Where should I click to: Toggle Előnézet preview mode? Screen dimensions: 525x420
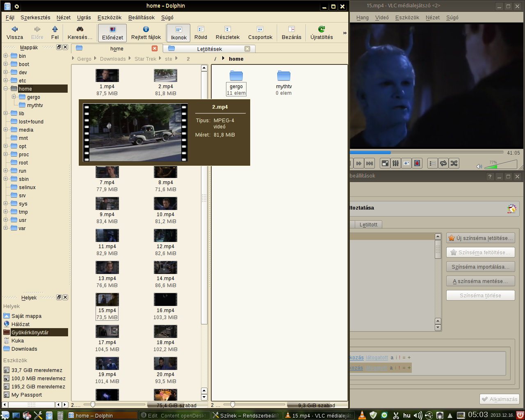(x=112, y=33)
